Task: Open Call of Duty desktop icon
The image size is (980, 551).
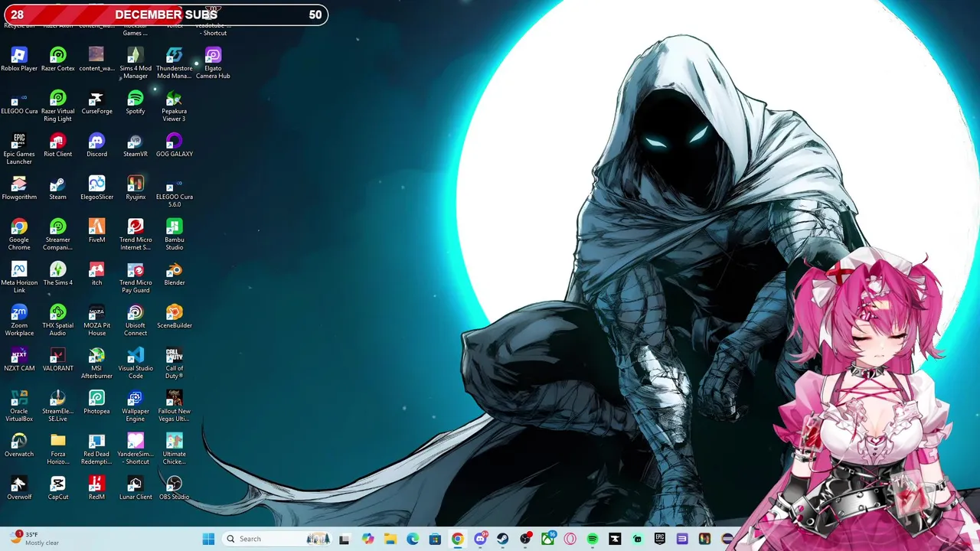Action: [x=174, y=364]
